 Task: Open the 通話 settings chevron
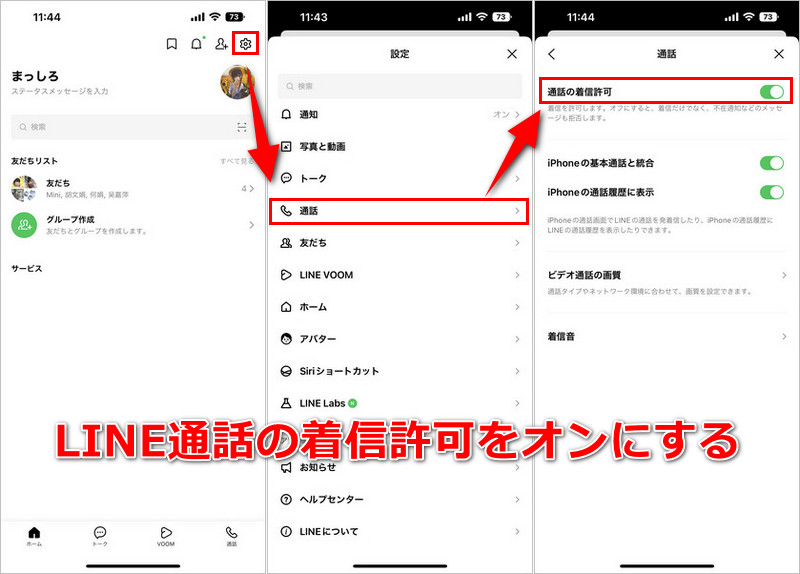click(517, 211)
